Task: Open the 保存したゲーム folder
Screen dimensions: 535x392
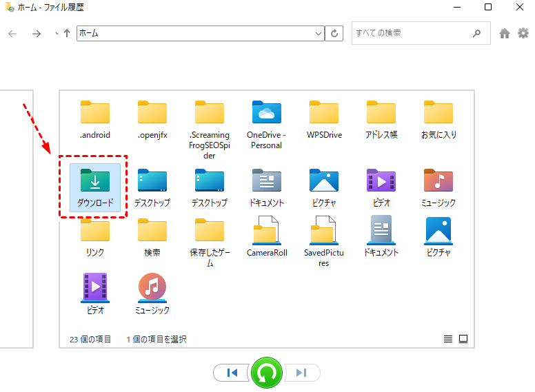Action: (210, 243)
